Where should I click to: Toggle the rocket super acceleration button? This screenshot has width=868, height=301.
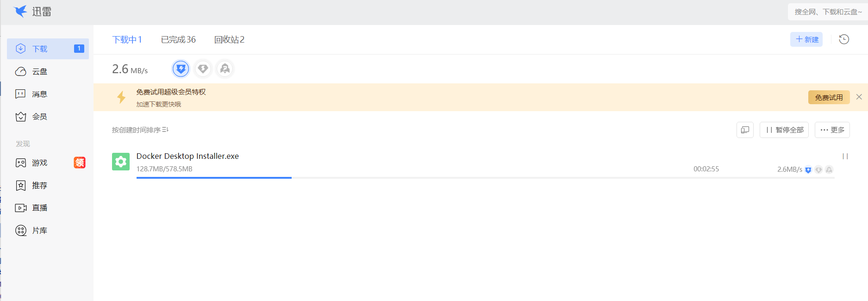pos(225,69)
